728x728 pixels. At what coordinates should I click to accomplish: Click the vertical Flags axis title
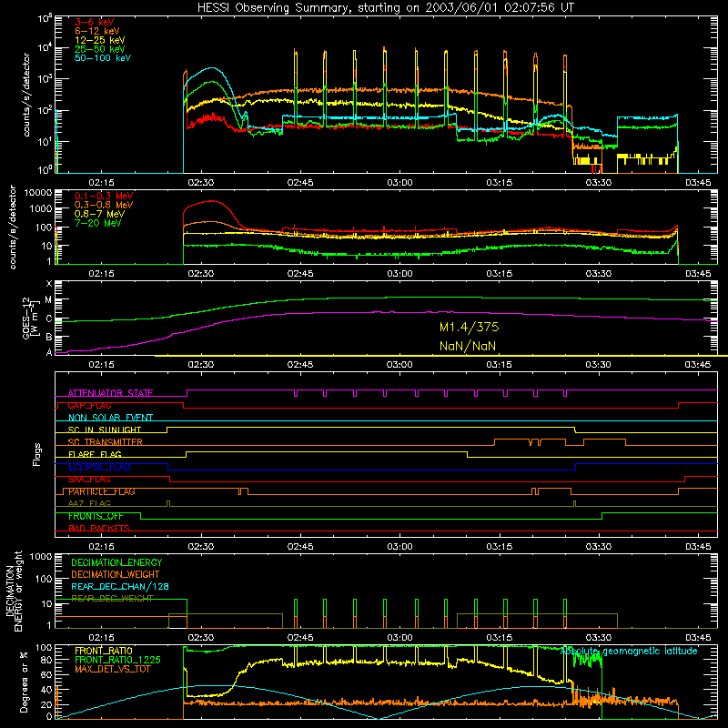[x=37, y=454]
